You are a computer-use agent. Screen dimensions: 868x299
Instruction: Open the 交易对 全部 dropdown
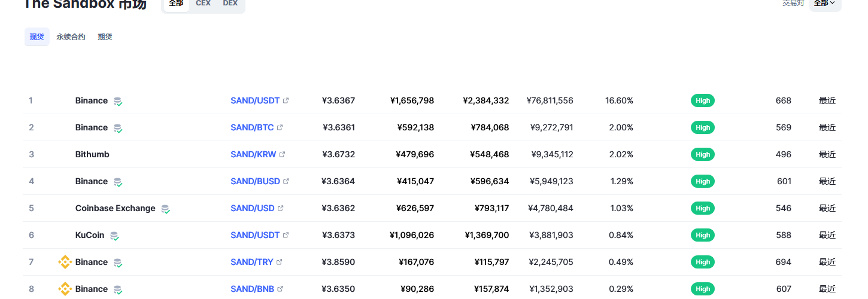point(825,4)
